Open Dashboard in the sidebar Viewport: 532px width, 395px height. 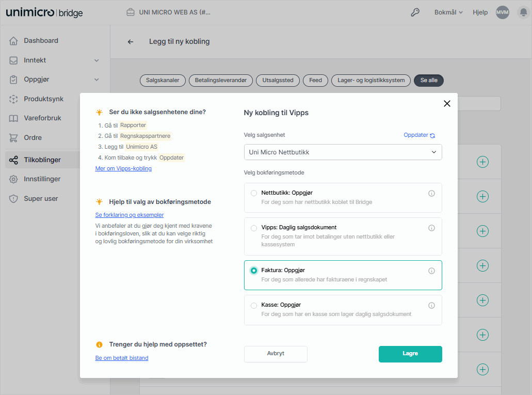41,41
